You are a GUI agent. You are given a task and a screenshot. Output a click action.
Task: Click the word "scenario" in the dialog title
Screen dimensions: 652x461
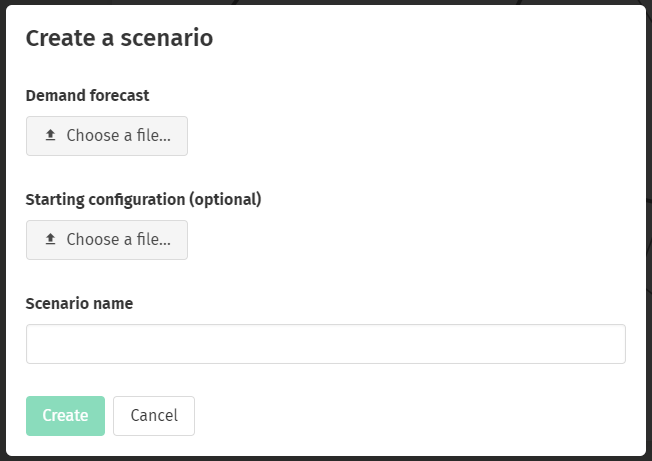coord(167,38)
